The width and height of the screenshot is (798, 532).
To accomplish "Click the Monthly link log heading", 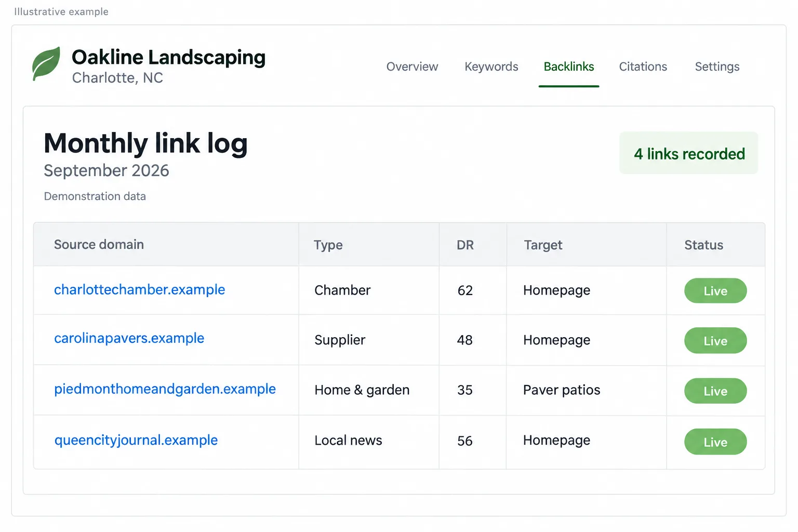I will click(x=145, y=144).
